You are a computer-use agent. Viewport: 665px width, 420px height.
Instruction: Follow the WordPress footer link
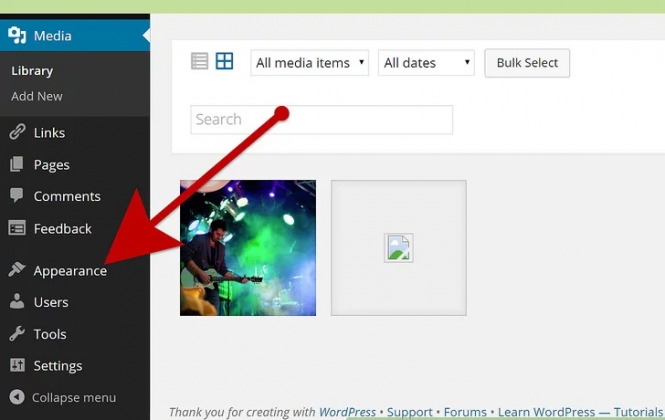pyautogui.click(x=347, y=412)
